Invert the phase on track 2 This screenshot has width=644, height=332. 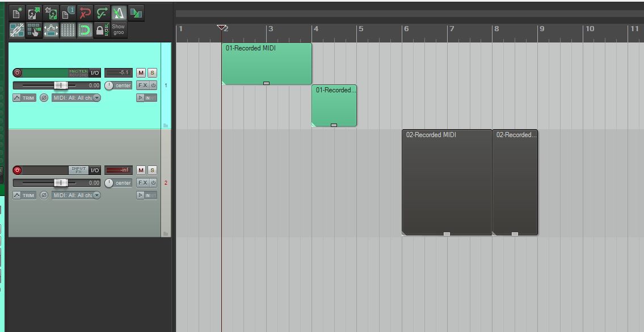coord(44,195)
